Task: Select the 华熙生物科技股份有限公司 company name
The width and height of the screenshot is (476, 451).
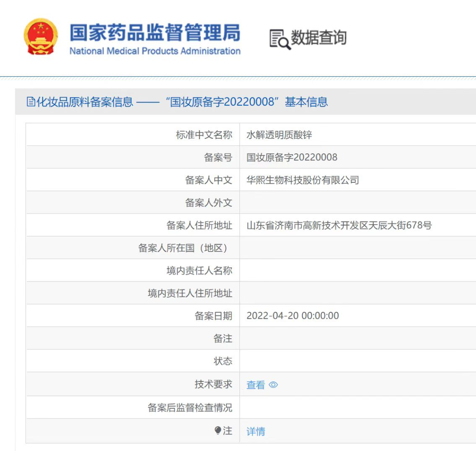Action: 302,180
